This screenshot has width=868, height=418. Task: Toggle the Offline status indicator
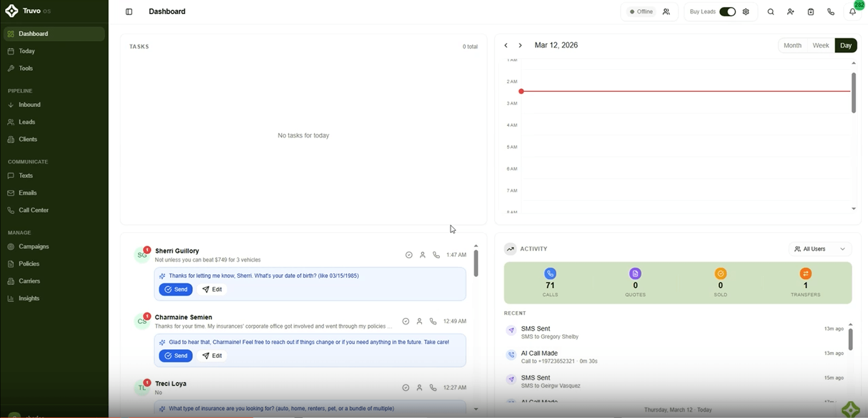[x=641, y=12]
